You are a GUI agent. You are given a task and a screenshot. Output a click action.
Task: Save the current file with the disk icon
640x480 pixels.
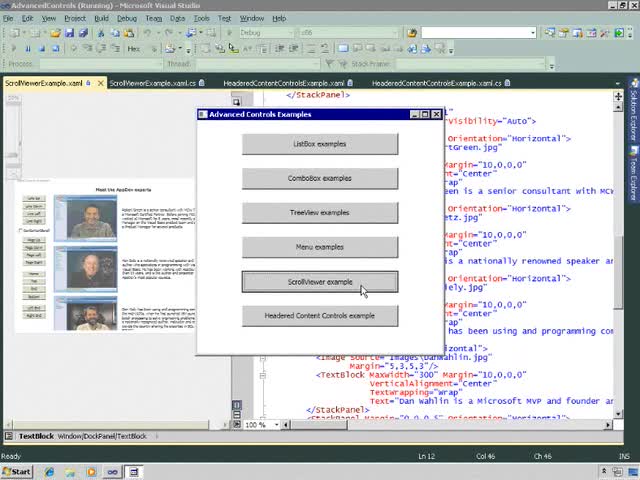point(69,33)
